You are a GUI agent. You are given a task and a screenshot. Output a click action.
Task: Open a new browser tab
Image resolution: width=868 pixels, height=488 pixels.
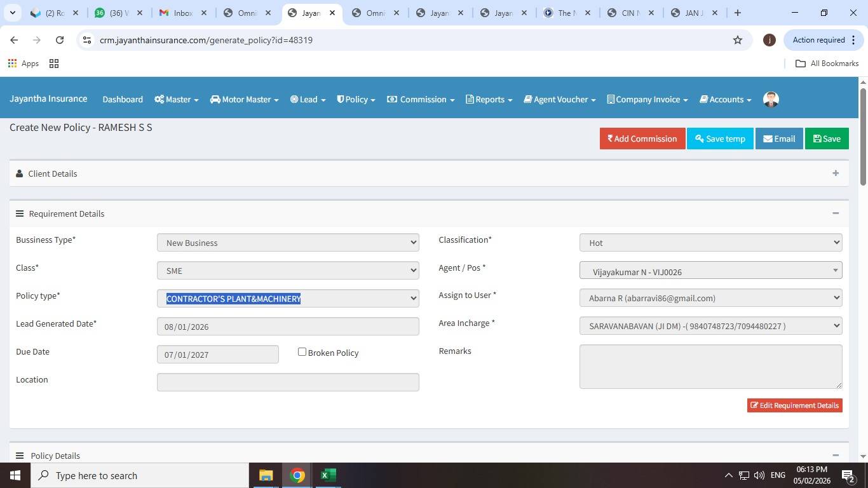point(737,13)
